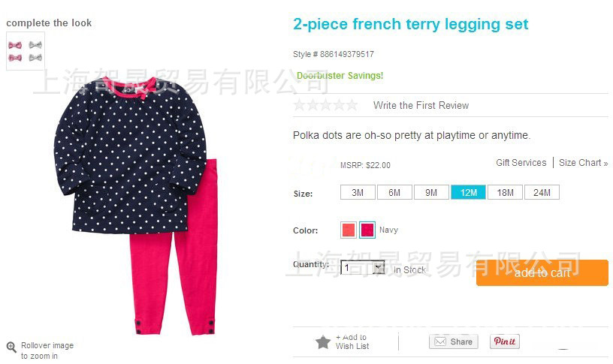Click the star rating icons
Screen dimensions: 613x364
pyautogui.click(x=326, y=105)
